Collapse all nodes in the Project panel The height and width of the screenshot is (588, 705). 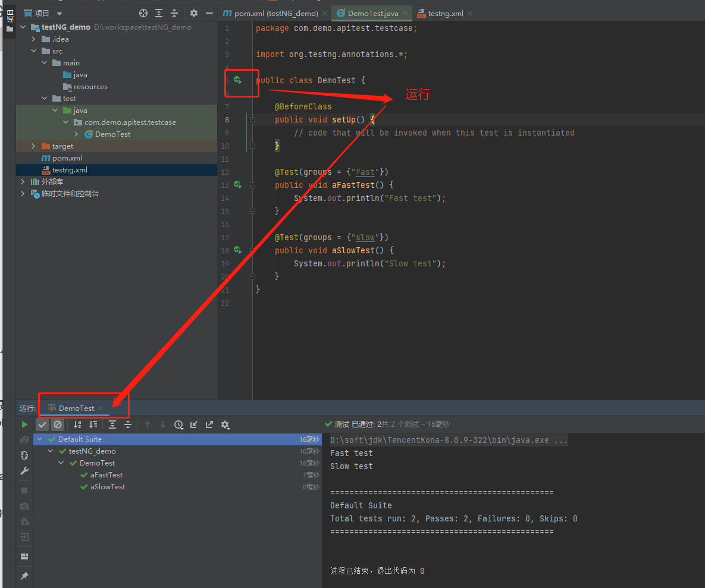coord(174,12)
